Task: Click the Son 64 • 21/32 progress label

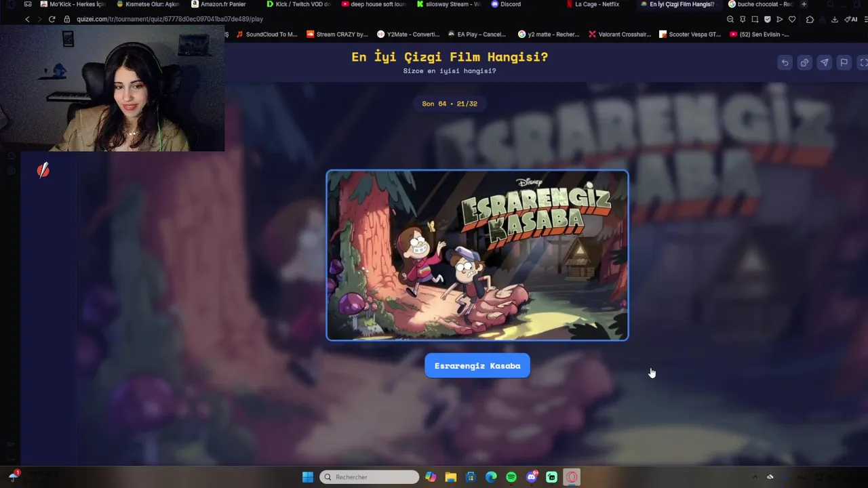Action: [450, 104]
